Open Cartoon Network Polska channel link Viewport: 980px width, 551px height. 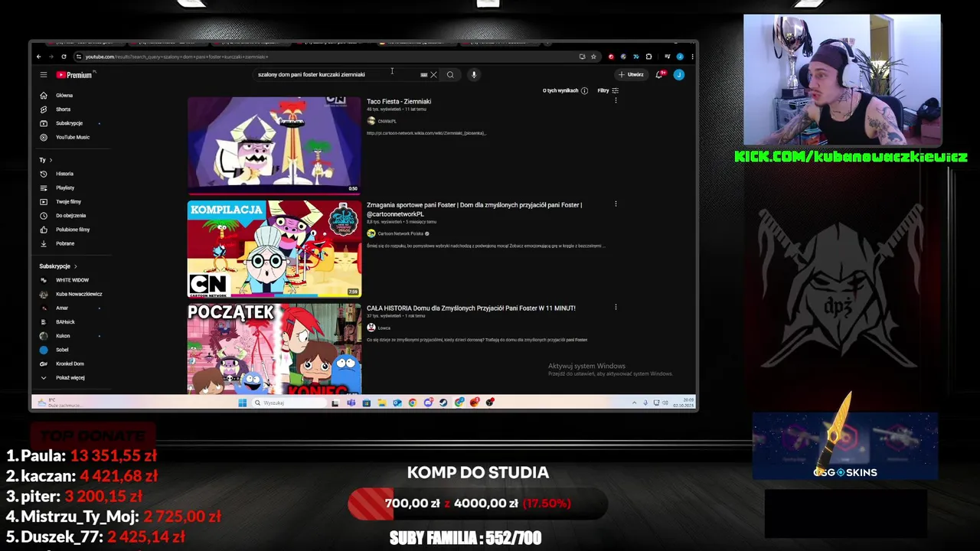click(400, 233)
